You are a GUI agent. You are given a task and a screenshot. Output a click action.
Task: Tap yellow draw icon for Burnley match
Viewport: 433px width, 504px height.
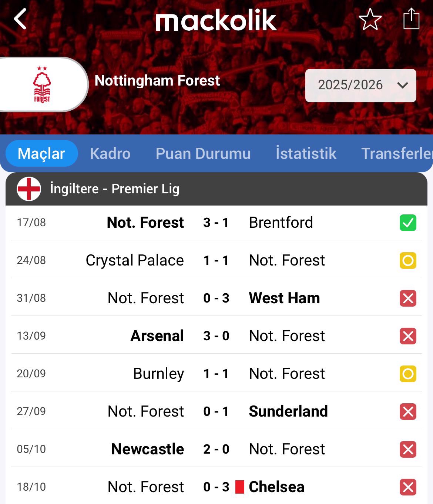point(408,374)
